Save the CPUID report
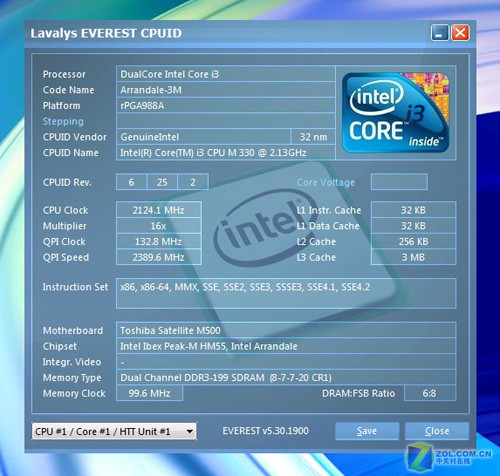This screenshot has height=476, width=500. click(x=367, y=431)
